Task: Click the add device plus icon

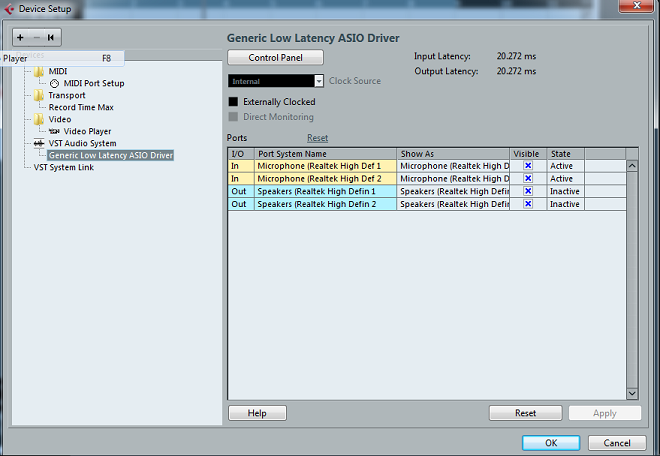Action: pos(20,37)
